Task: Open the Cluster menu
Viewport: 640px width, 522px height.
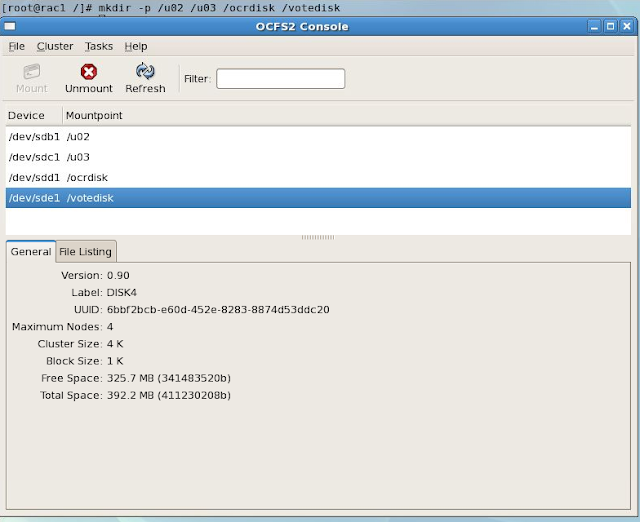Action: tap(55, 47)
